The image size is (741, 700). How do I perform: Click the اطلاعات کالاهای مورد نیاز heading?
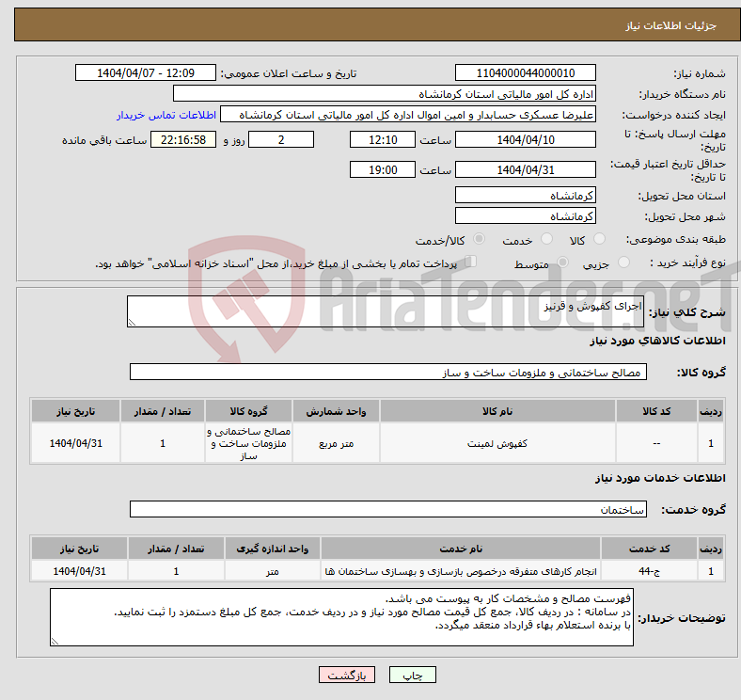[x=657, y=341]
